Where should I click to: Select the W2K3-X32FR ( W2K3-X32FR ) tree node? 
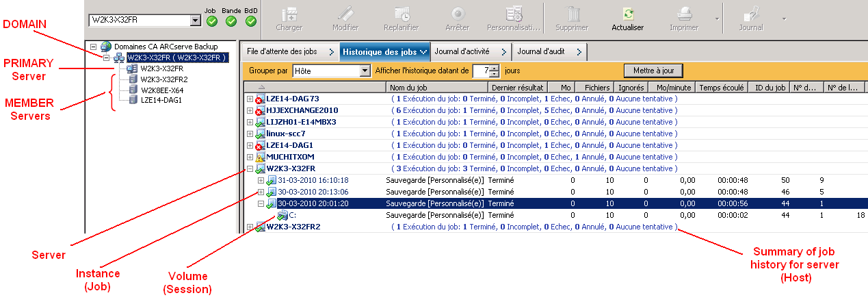click(x=176, y=58)
